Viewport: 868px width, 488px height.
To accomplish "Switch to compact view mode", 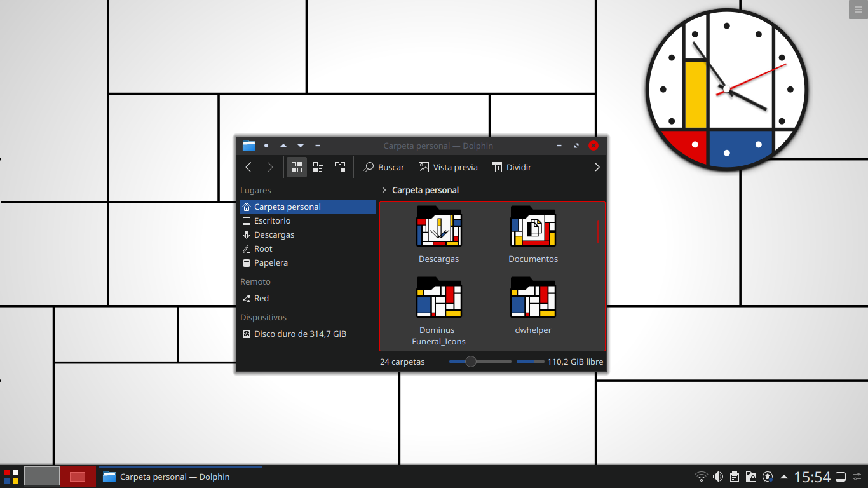I will coord(318,167).
